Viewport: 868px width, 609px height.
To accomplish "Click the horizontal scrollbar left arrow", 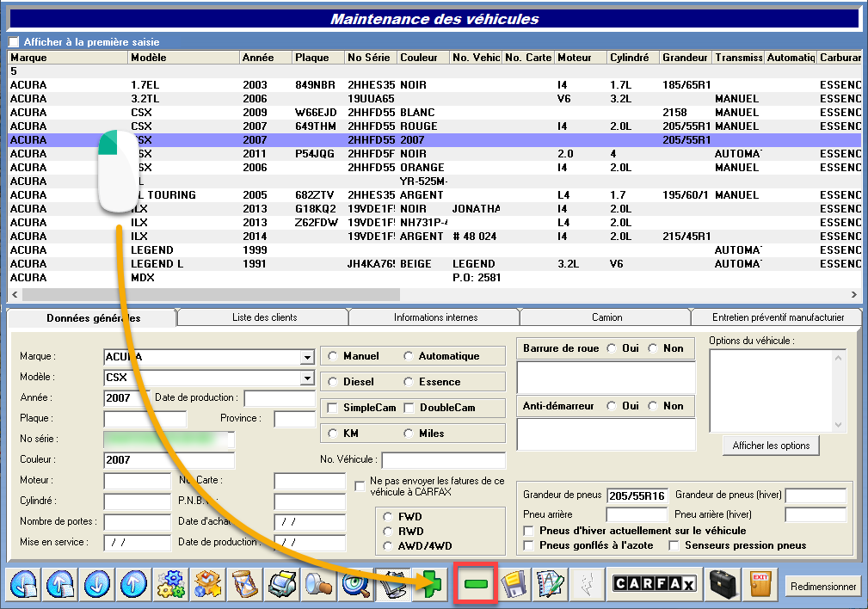I will [x=15, y=294].
